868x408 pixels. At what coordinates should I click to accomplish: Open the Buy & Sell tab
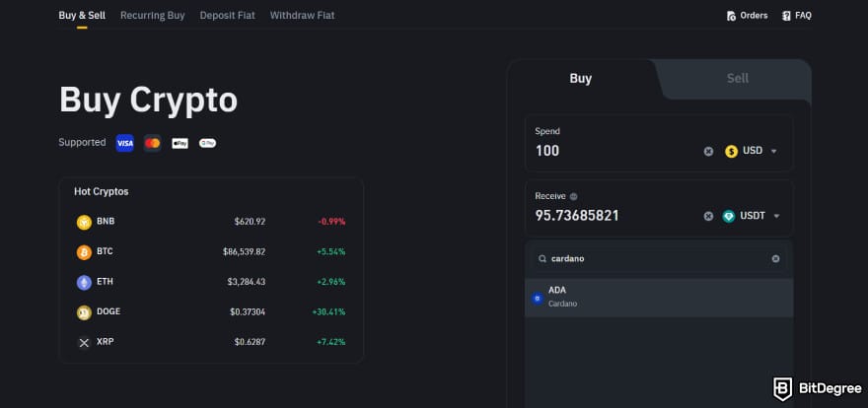coord(82,16)
